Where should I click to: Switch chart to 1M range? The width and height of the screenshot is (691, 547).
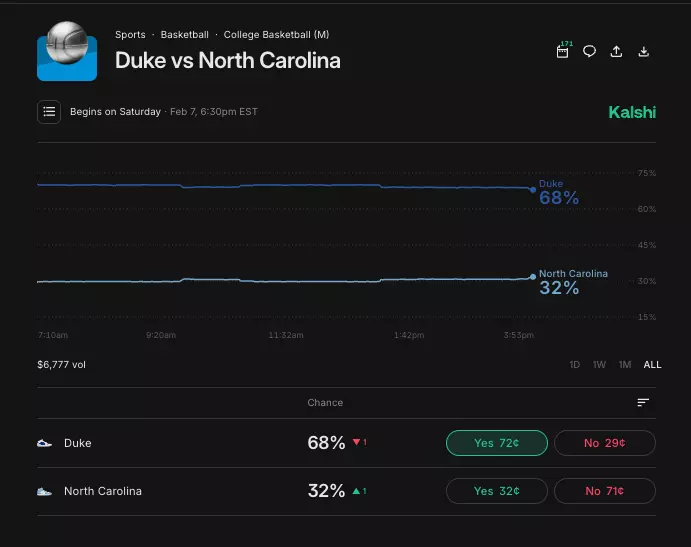pos(624,365)
